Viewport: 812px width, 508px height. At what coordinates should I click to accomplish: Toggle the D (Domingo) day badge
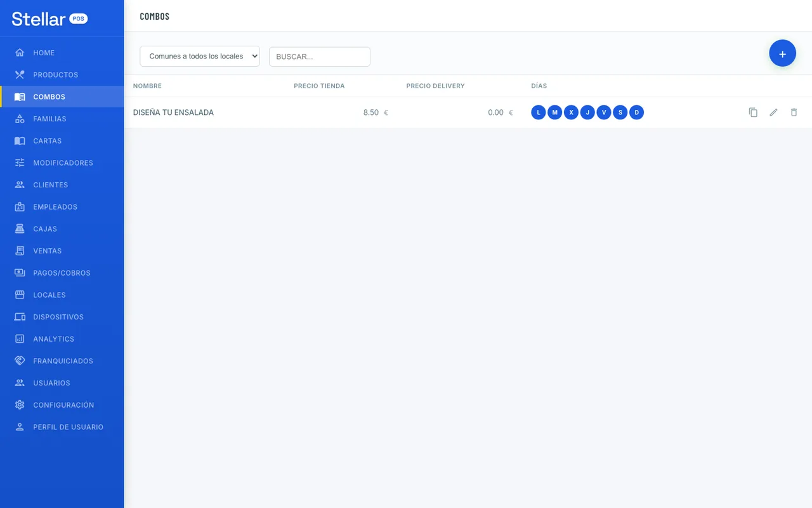(x=637, y=112)
